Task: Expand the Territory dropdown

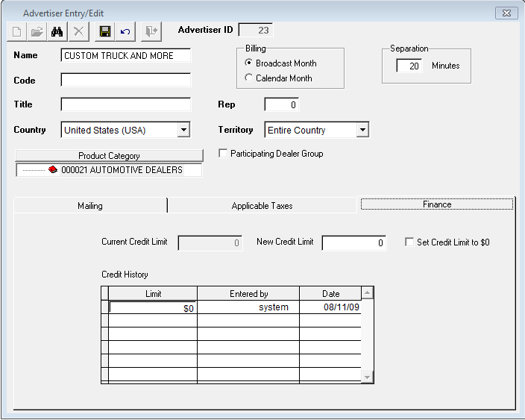Action: coord(362,131)
